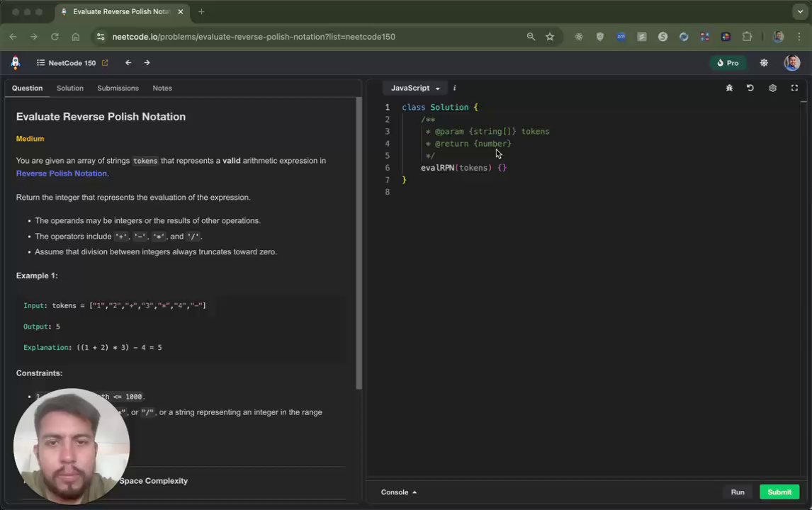Submit the solution with the Submit button
Image resolution: width=812 pixels, height=510 pixels.
point(779,492)
